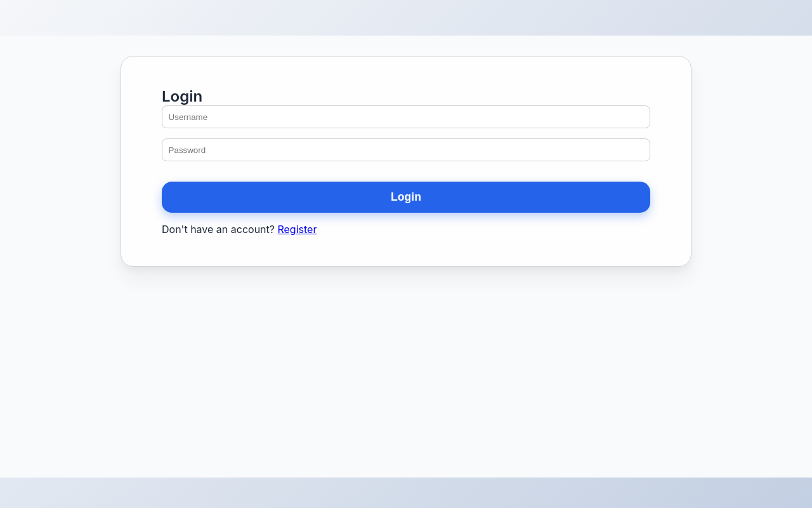Go to registration via Register

(297, 229)
